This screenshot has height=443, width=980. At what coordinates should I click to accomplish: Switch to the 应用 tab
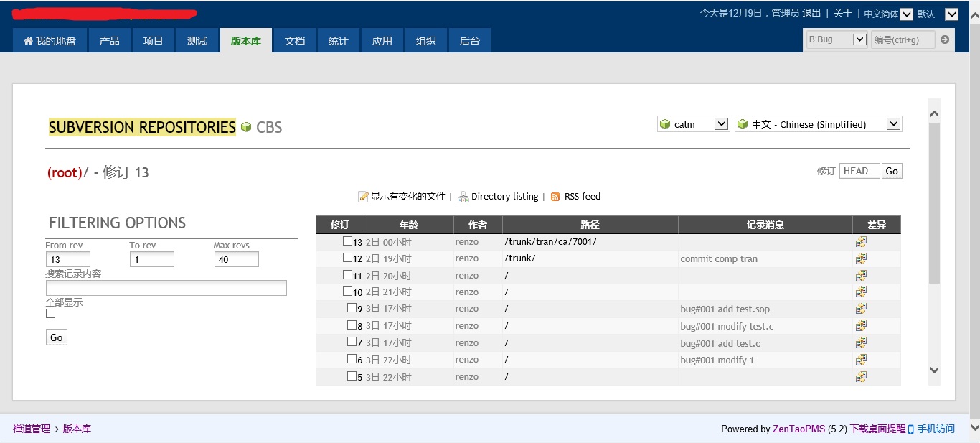(x=382, y=41)
